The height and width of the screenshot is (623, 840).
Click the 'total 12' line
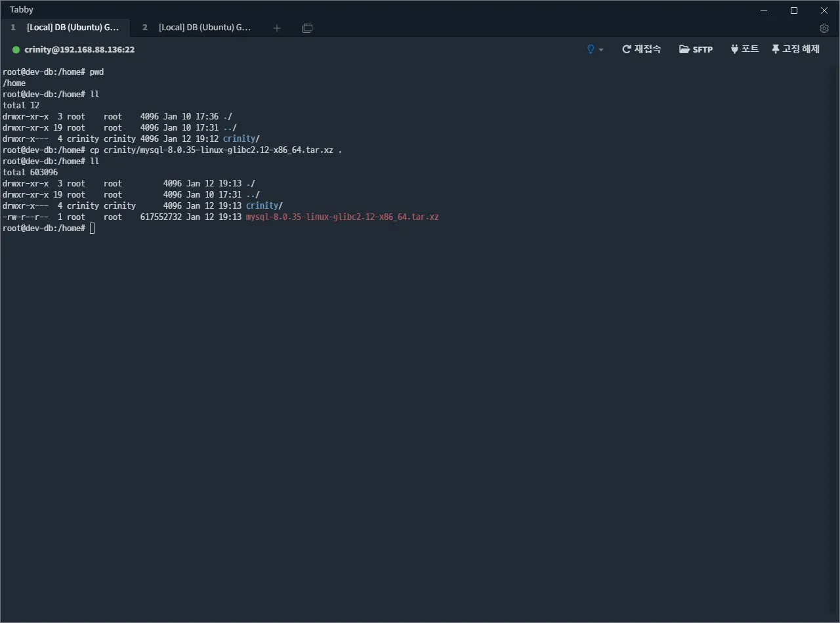tap(21, 105)
